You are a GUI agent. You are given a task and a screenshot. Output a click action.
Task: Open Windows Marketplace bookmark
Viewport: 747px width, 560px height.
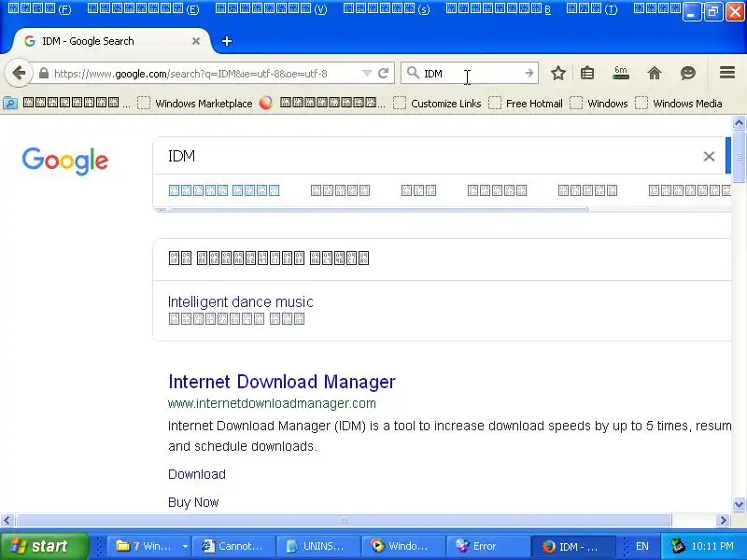(x=195, y=104)
